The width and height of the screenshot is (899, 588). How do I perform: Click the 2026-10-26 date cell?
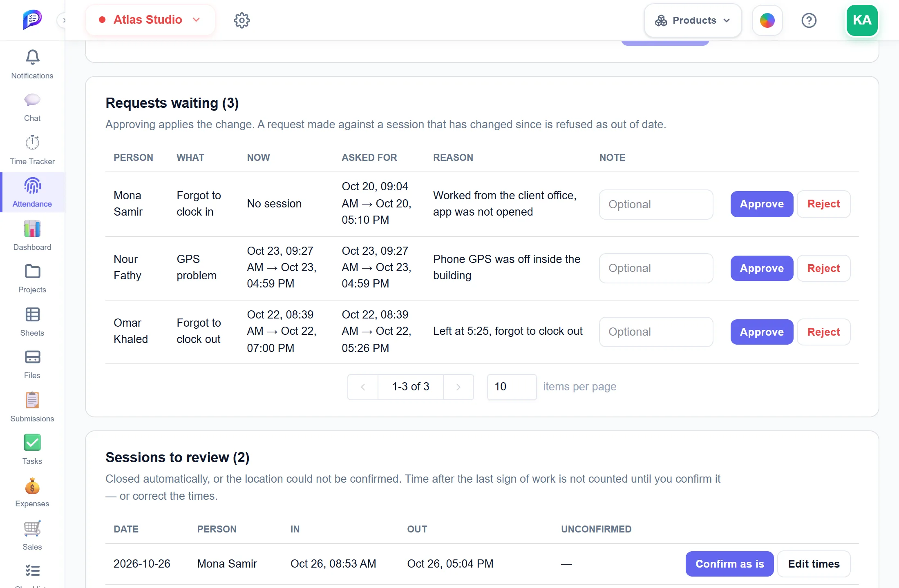pyautogui.click(x=142, y=564)
